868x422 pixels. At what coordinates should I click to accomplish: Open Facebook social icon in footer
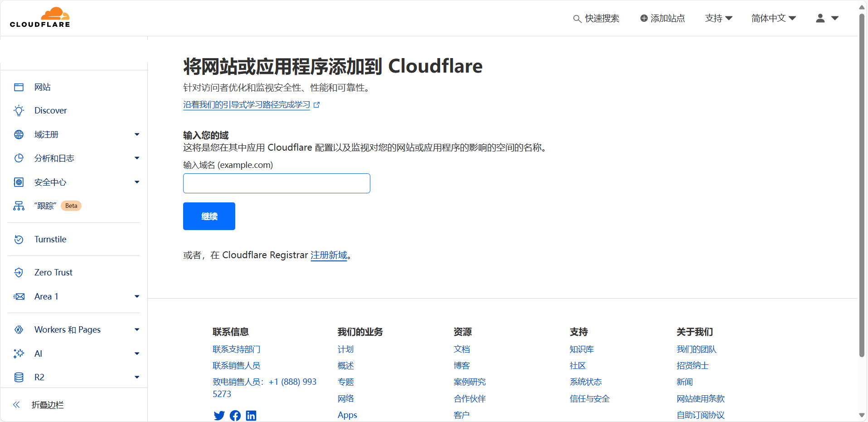pyautogui.click(x=235, y=416)
